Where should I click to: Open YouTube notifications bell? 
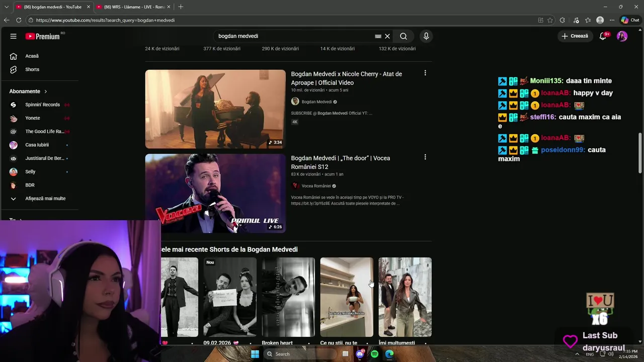click(603, 36)
